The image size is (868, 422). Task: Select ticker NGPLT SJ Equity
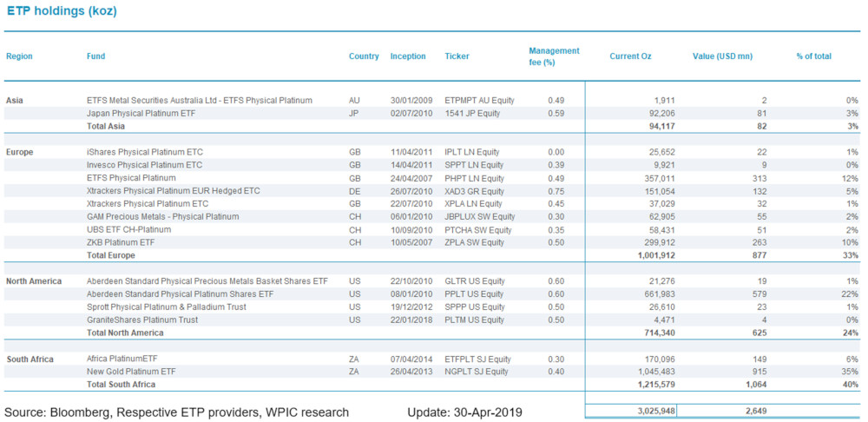[x=477, y=372]
